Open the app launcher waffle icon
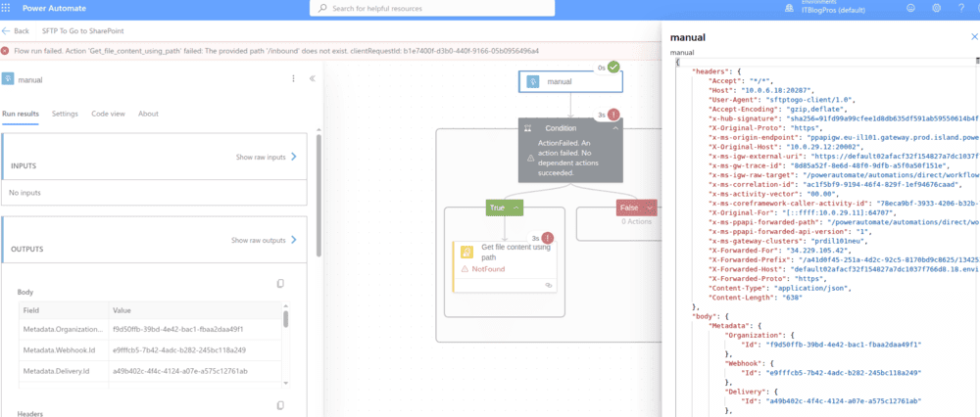 coord(6,8)
